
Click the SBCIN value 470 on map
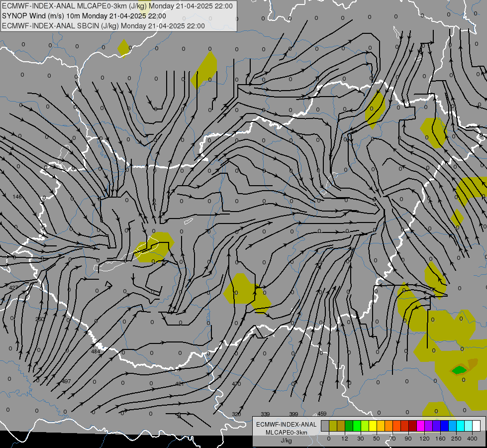pyautogui.click(x=236, y=384)
